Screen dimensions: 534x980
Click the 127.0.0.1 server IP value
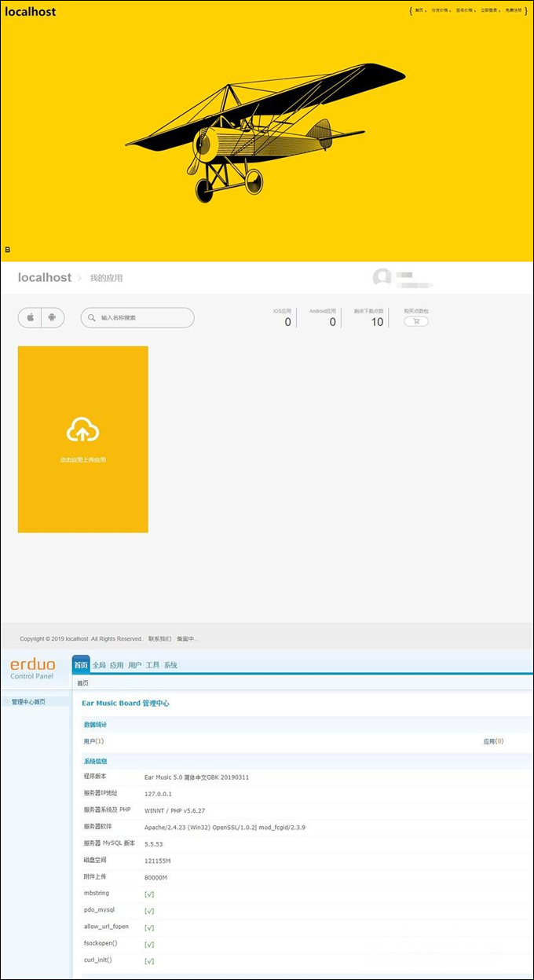(158, 794)
